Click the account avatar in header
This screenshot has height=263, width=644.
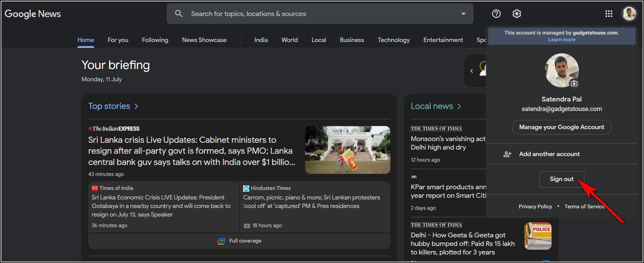point(629,14)
